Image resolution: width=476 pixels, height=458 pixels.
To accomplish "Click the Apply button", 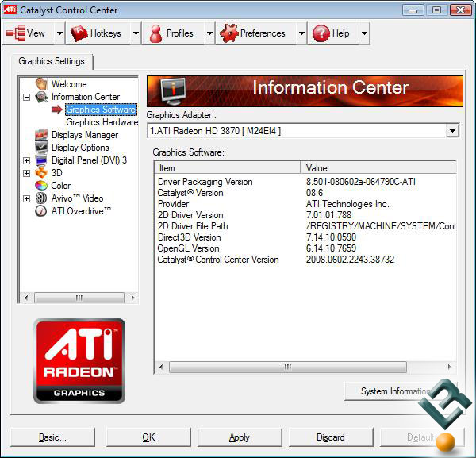I will 240,437.
